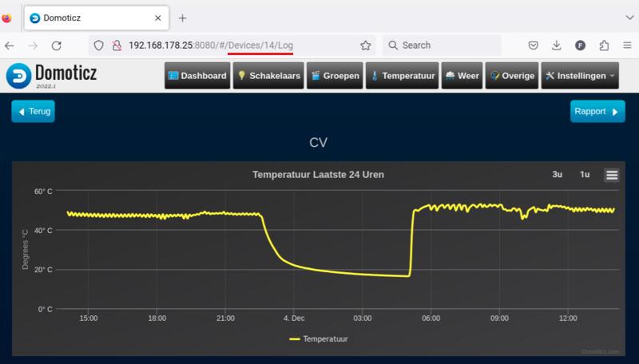Click the 0° C axis label

(x=46, y=309)
